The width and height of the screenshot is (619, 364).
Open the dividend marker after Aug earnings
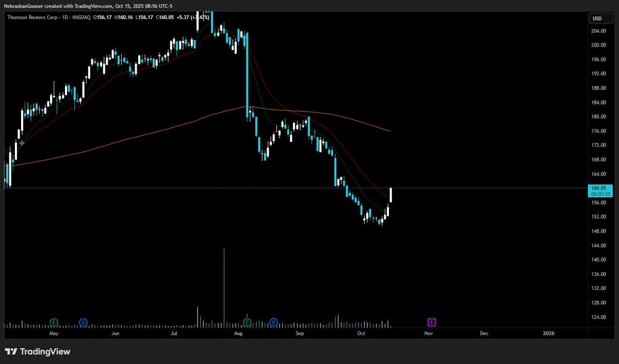point(273,322)
